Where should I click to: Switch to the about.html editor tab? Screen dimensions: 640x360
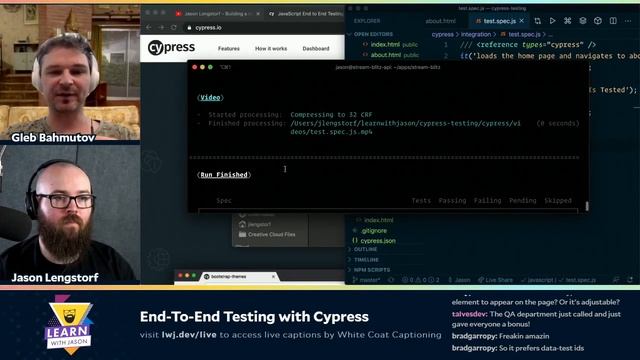440,21
